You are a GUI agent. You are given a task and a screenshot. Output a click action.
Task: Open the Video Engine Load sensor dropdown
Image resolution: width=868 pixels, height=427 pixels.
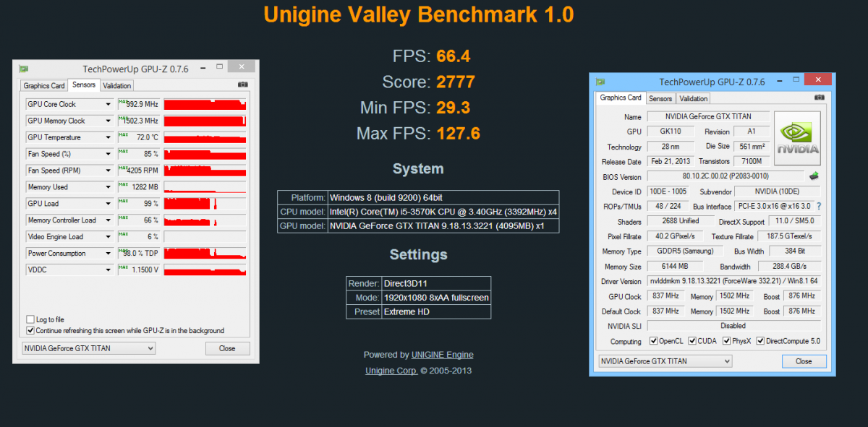point(109,237)
